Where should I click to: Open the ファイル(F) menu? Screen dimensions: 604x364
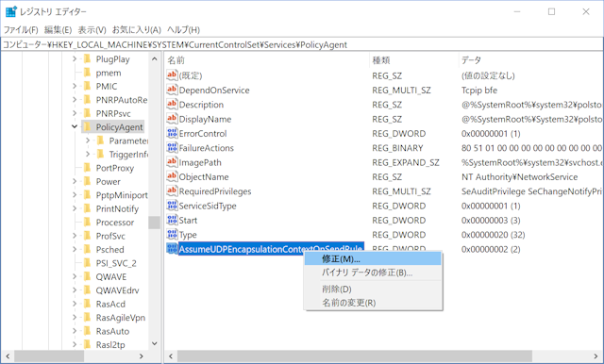pos(21,29)
